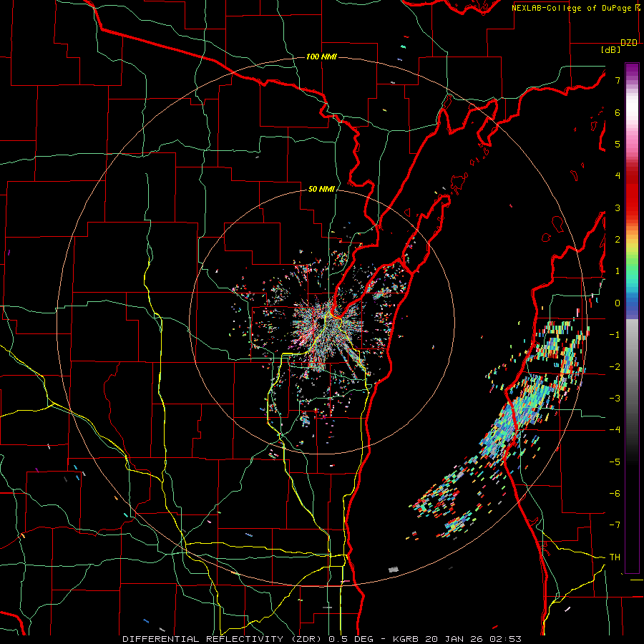Click the "100 NMI" range ring label

pyautogui.click(x=321, y=57)
